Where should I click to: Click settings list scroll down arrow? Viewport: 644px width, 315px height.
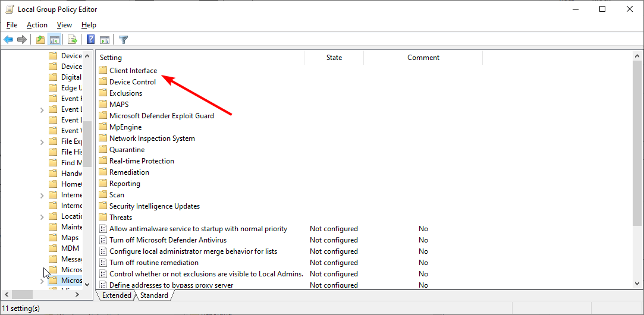(637, 283)
